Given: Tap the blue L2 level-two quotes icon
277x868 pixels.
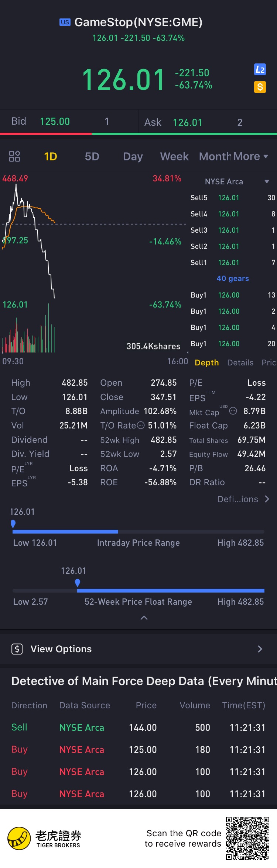Looking at the screenshot, I should 260,70.
